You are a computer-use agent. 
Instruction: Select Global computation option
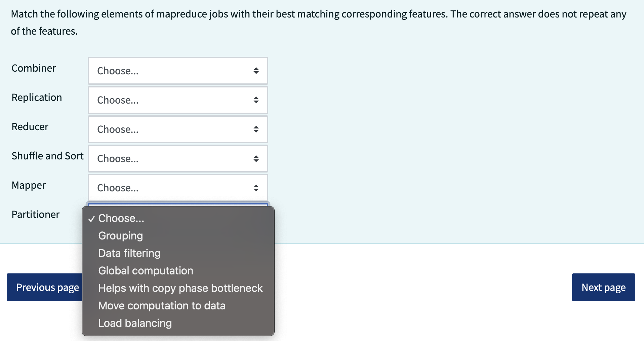pos(146,270)
